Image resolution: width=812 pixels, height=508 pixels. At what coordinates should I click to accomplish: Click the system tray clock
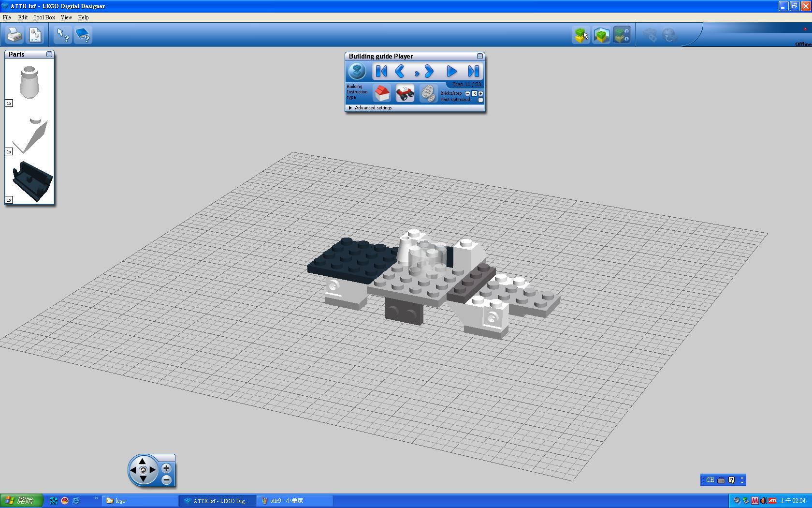(793, 501)
